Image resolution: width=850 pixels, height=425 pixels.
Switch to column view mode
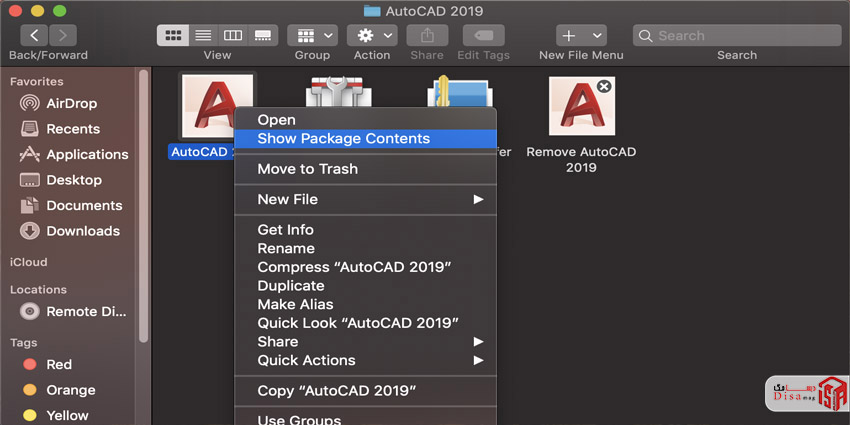click(233, 35)
